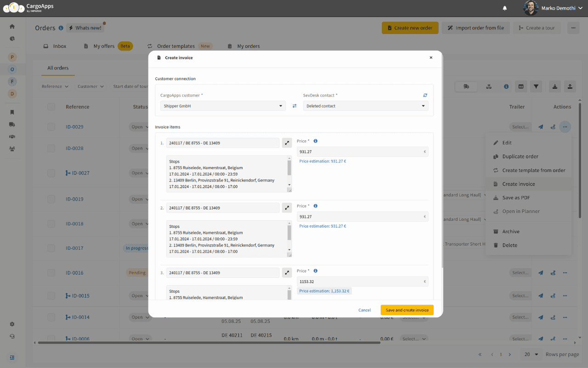
Task: Click the download export icon in the table toolbar
Action: tap(554, 86)
